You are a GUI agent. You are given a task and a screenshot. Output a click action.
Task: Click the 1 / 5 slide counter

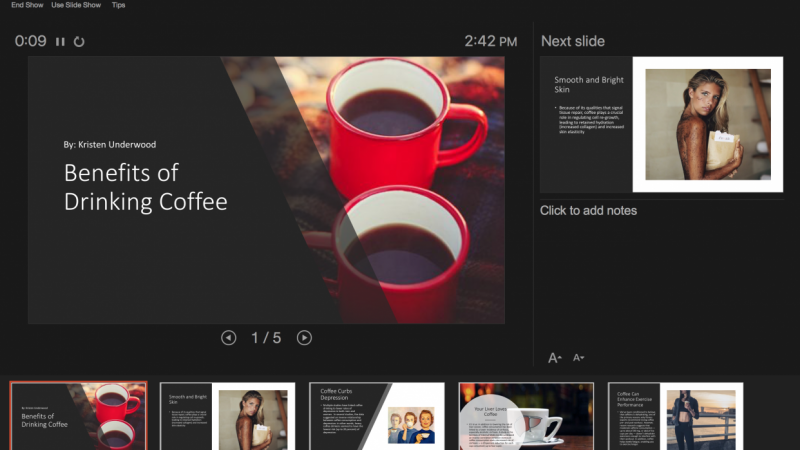pos(266,338)
